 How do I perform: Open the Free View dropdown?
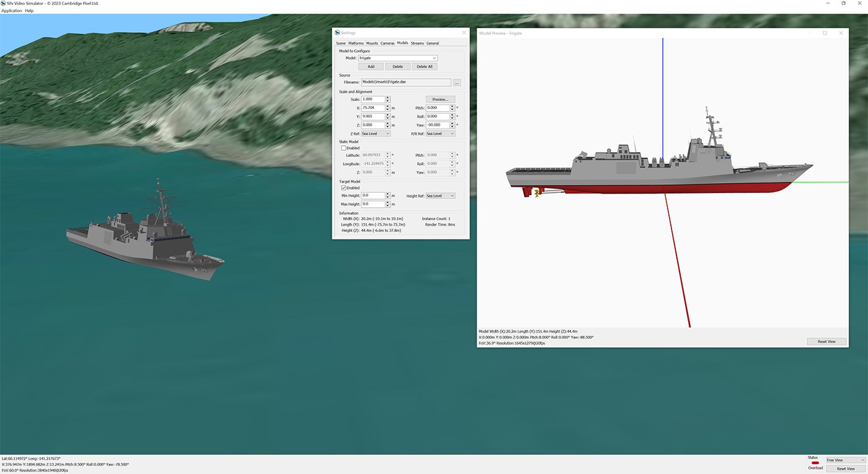845,459
